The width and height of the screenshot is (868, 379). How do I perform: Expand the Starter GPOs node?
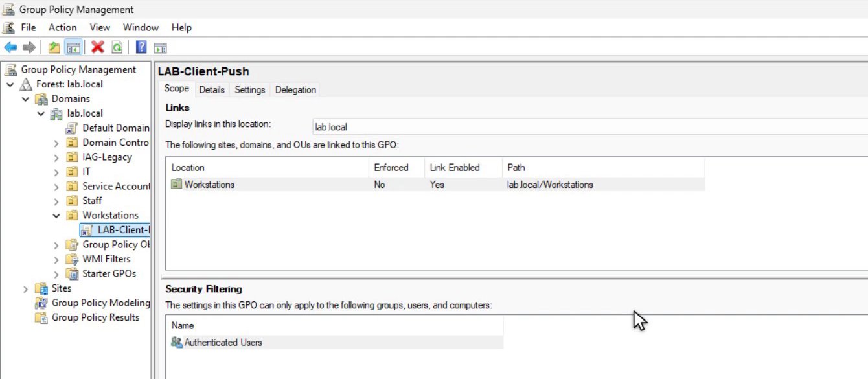[57, 274]
